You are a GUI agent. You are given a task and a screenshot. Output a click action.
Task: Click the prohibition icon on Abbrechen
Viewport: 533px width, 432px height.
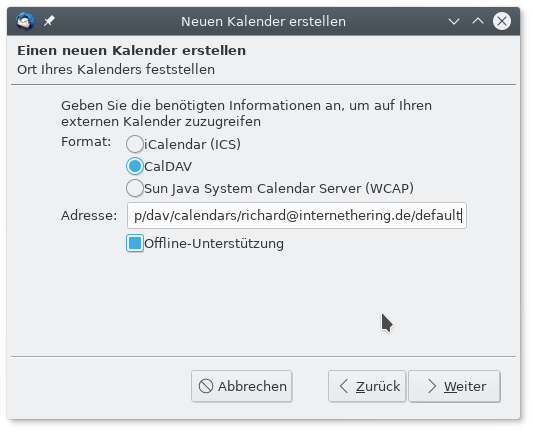click(x=206, y=386)
